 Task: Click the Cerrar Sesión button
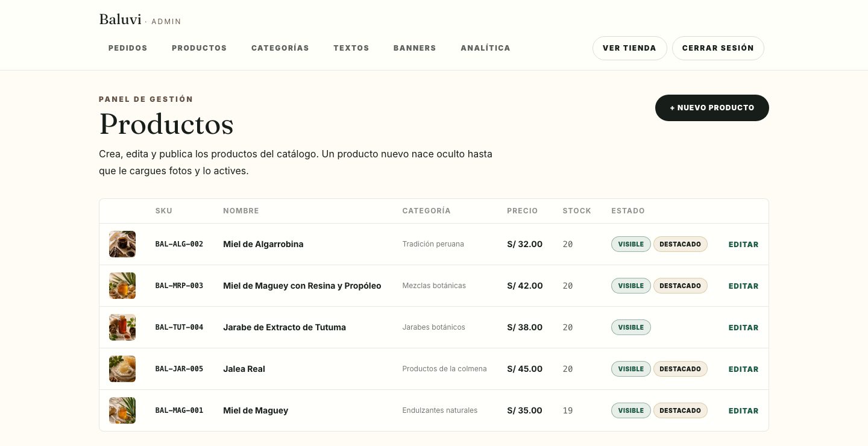click(718, 48)
